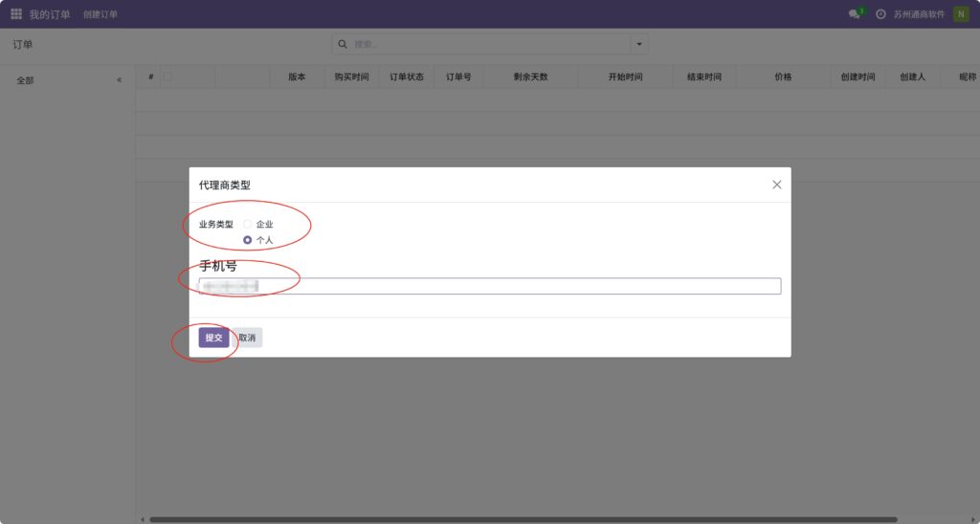Image resolution: width=980 pixels, height=524 pixels.
Task: Click the 取消 cancel button
Action: coord(248,338)
